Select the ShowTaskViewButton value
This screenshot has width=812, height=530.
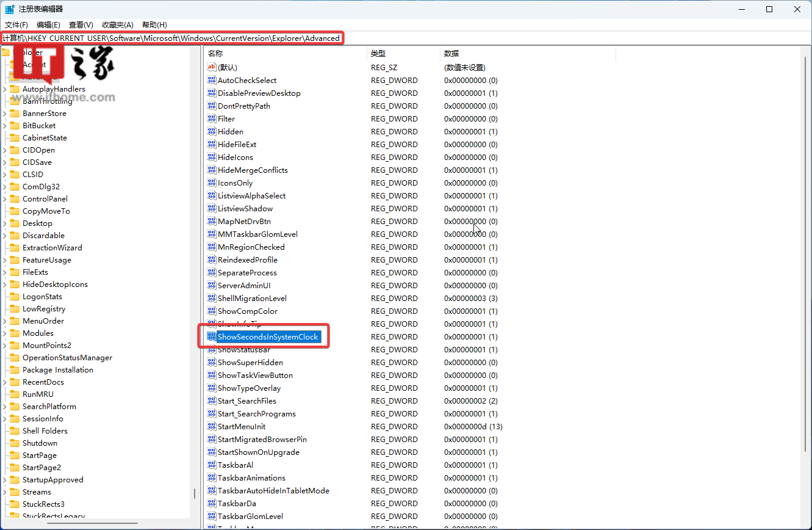(255, 375)
